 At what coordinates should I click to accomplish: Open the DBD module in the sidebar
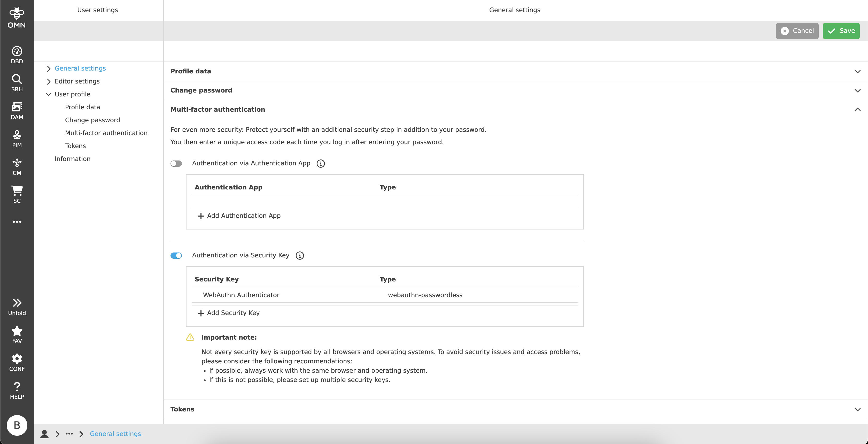coord(17,54)
